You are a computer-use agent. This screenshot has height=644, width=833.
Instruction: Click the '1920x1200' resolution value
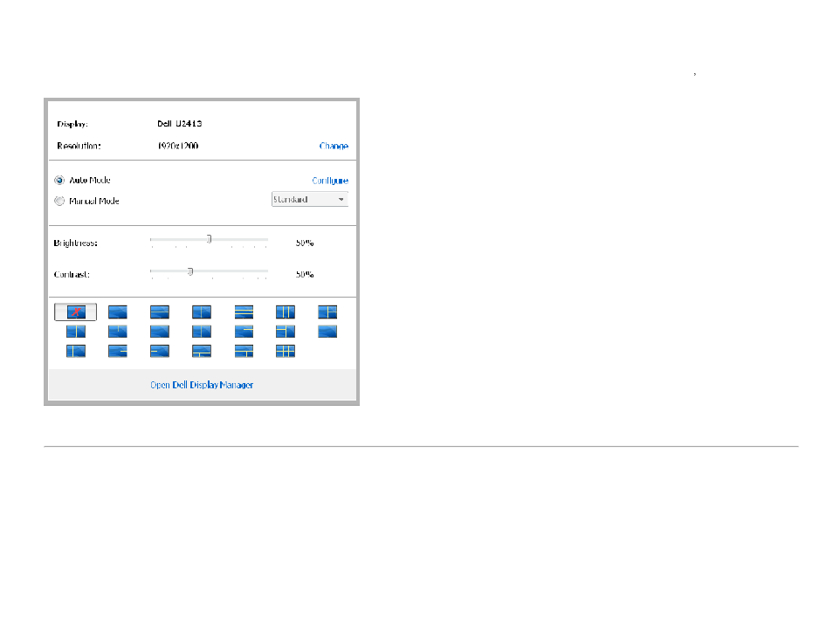point(178,146)
